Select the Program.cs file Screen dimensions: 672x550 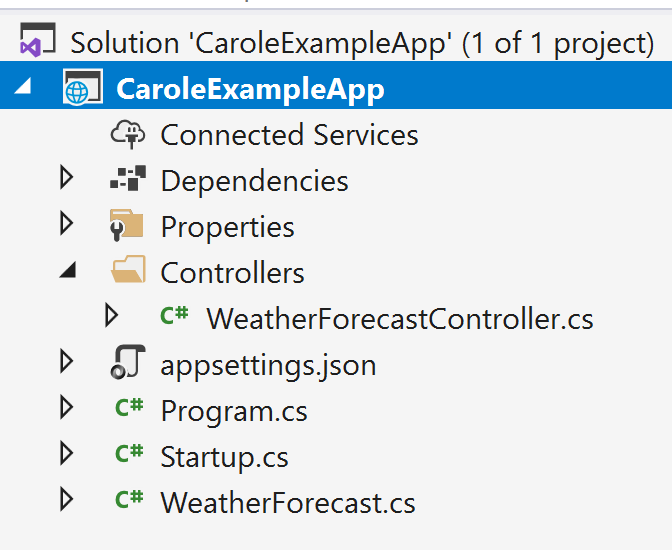click(234, 412)
